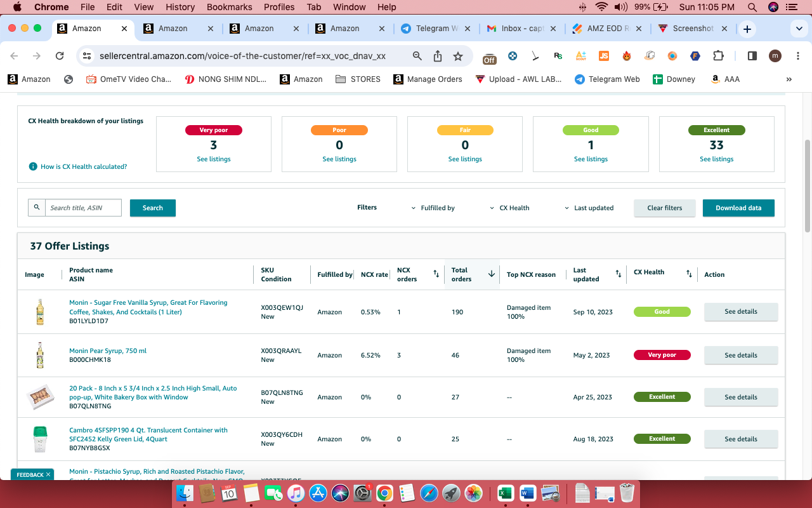The width and height of the screenshot is (812, 508).
Task: Show more bookmarks with the chevron
Action: click(x=789, y=79)
